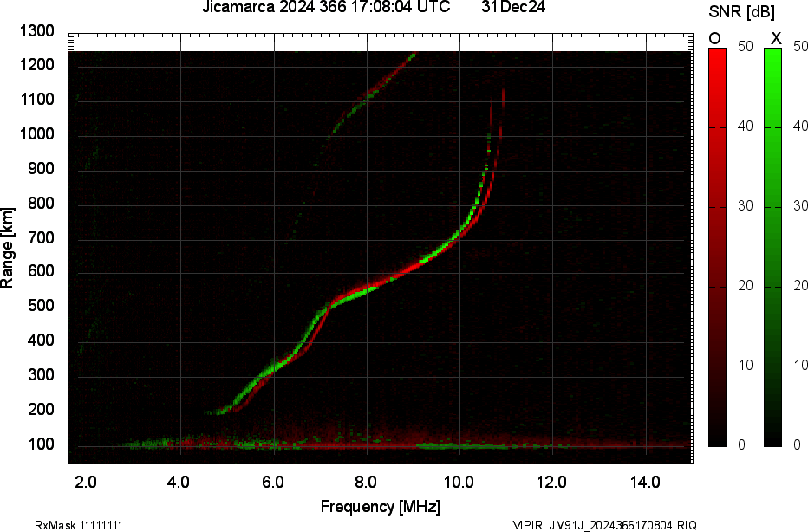Click the 700 range tick label

click(x=41, y=237)
